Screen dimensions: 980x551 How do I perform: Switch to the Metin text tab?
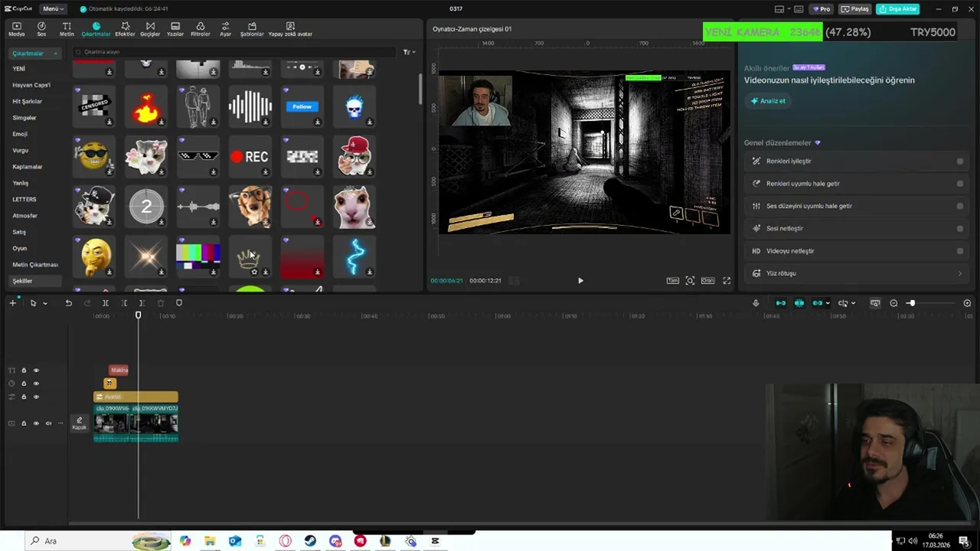point(67,29)
